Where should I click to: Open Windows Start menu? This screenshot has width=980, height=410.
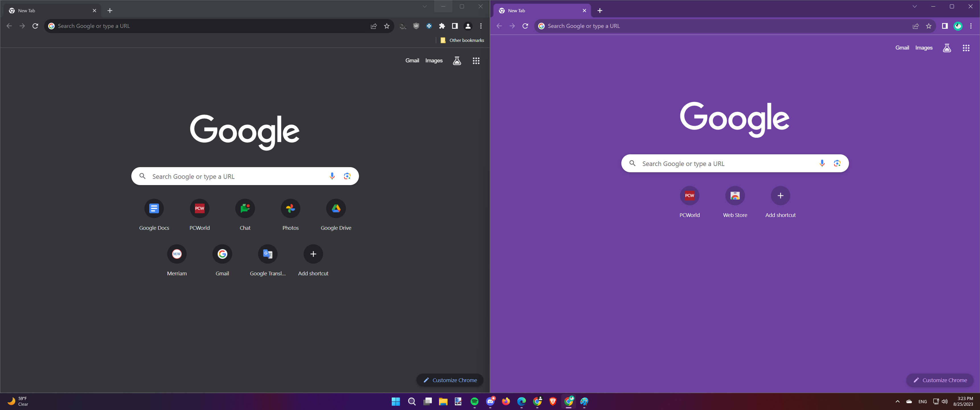tap(396, 401)
